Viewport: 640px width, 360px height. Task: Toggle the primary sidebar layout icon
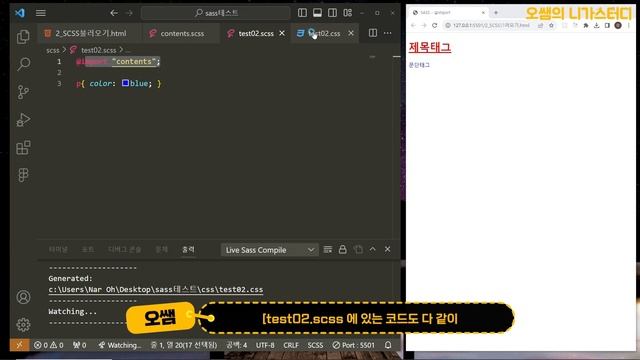coord(302,13)
